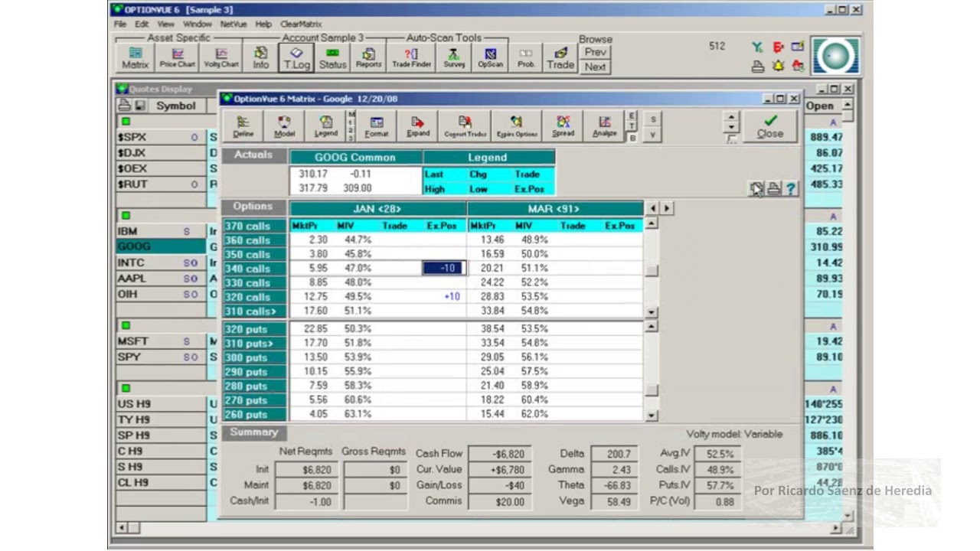
Task: Show next expiration month with right arrow
Action: click(x=667, y=208)
